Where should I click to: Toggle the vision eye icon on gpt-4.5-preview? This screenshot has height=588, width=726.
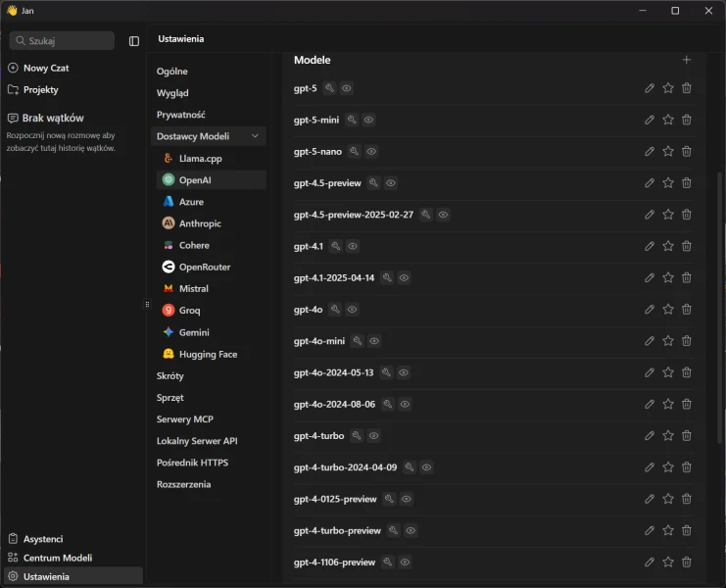[391, 183]
